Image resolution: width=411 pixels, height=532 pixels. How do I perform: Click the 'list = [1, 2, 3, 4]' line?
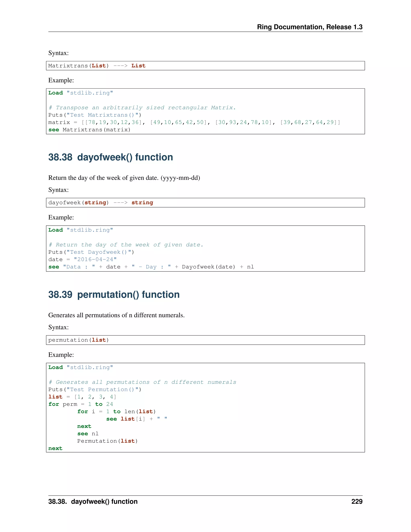82,397
